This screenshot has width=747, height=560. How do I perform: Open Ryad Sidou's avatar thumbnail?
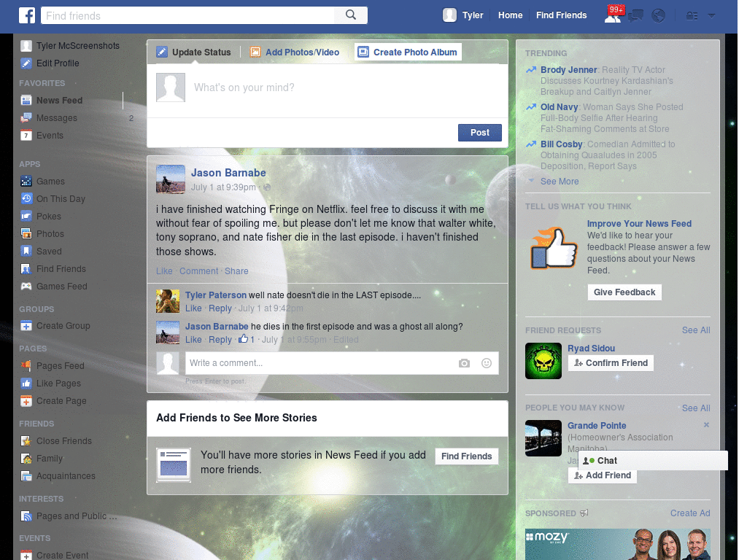tap(543, 361)
